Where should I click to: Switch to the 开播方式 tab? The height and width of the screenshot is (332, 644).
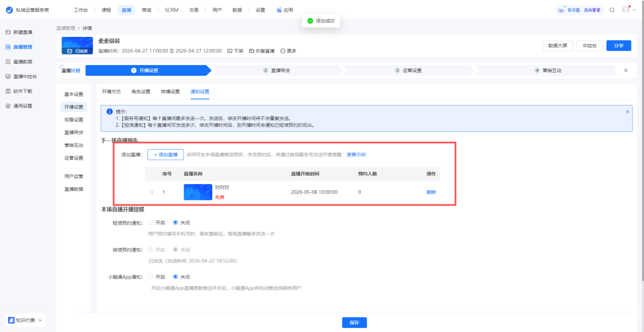pos(112,92)
